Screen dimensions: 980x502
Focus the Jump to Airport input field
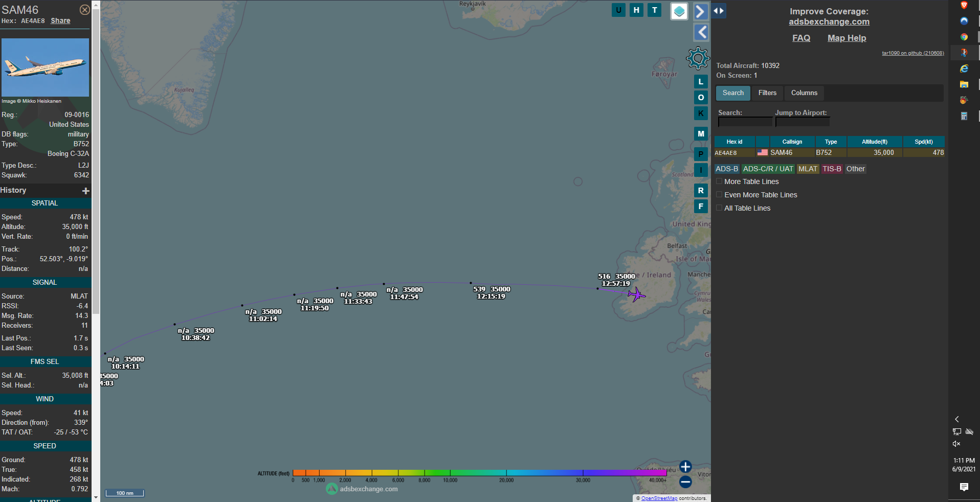pyautogui.click(x=802, y=122)
